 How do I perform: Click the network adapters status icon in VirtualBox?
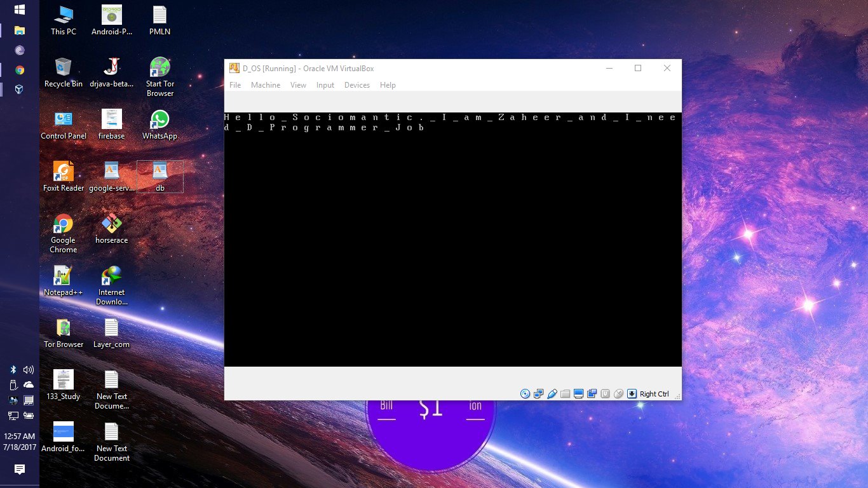tap(539, 394)
